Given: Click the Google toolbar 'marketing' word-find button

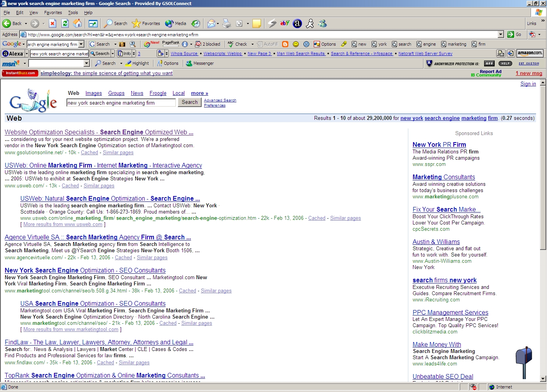Looking at the screenshot, I should coord(454,44).
